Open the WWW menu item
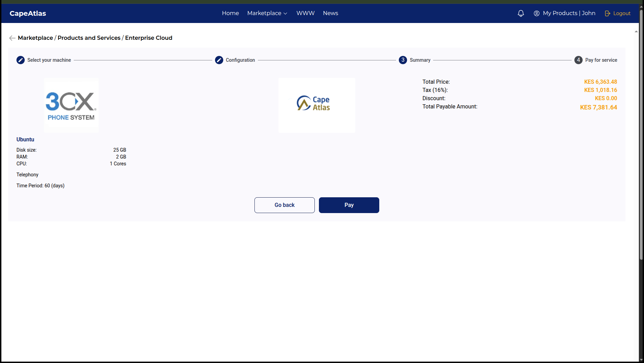Image resolution: width=644 pixels, height=363 pixels. click(x=306, y=13)
